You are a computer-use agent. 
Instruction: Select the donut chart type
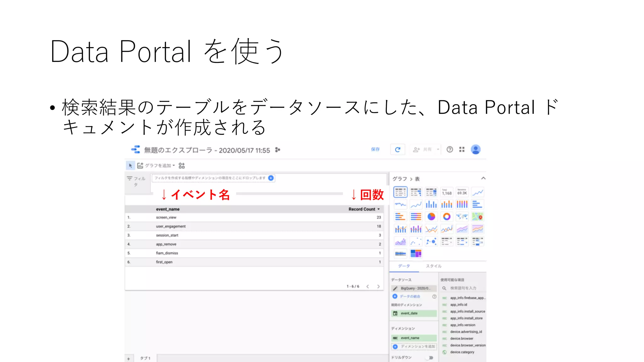click(447, 217)
